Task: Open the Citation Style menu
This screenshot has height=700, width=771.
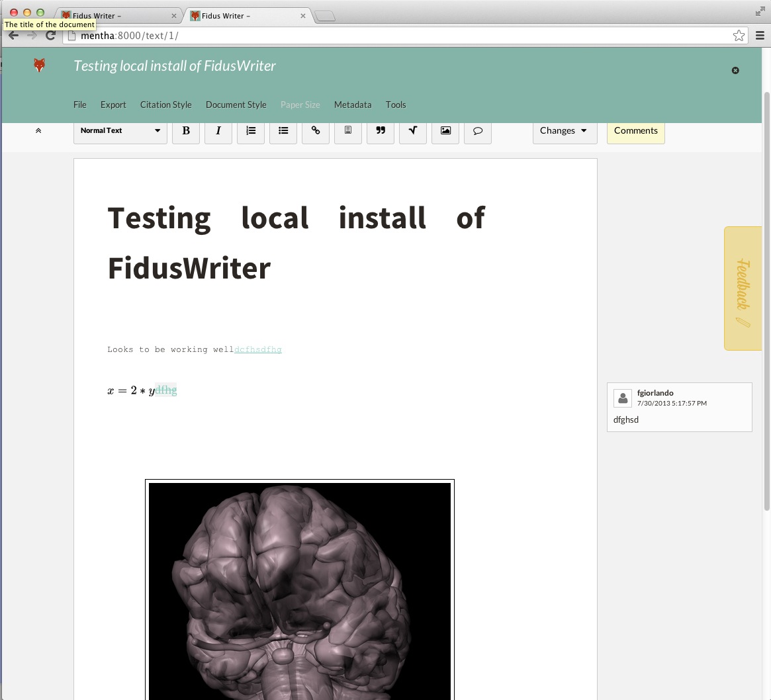Action: click(x=165, y=105)
